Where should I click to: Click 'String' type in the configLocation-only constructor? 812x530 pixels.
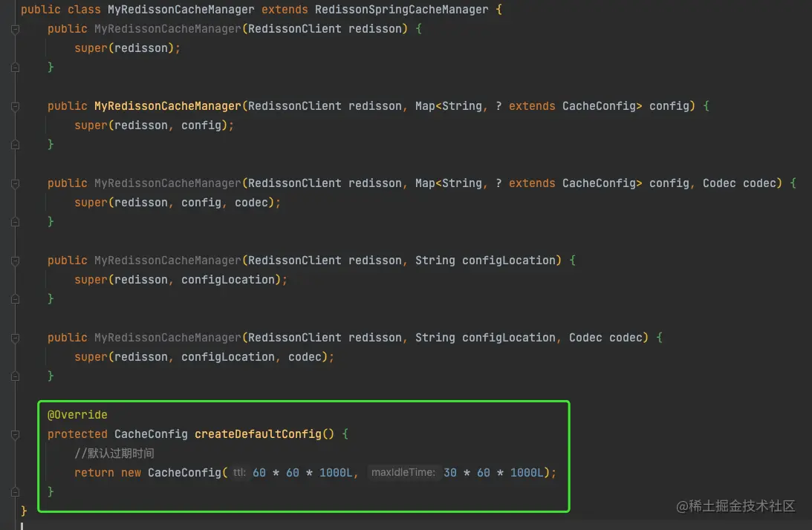(435, 261)
